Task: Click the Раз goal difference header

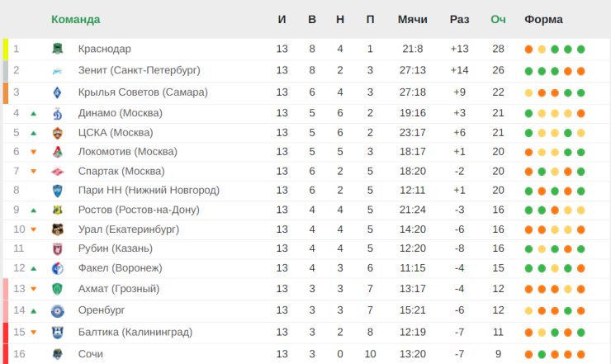Action: (x=459, y=20)
